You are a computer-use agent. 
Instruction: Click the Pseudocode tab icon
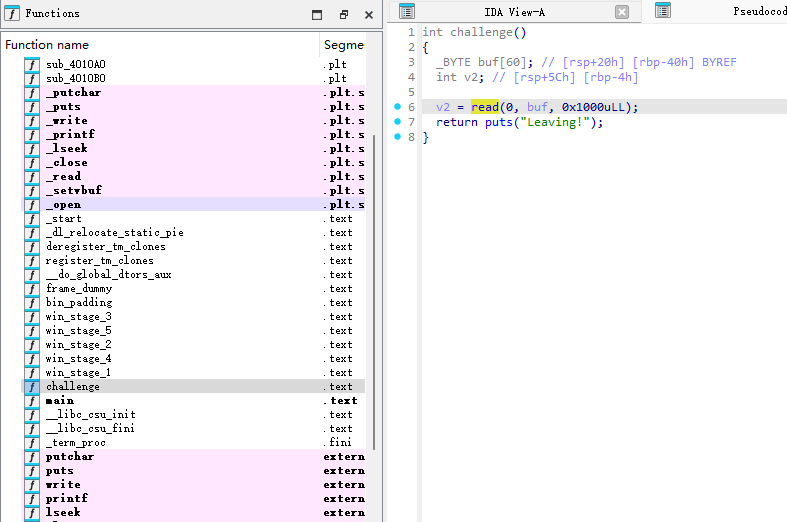(663, 11)
